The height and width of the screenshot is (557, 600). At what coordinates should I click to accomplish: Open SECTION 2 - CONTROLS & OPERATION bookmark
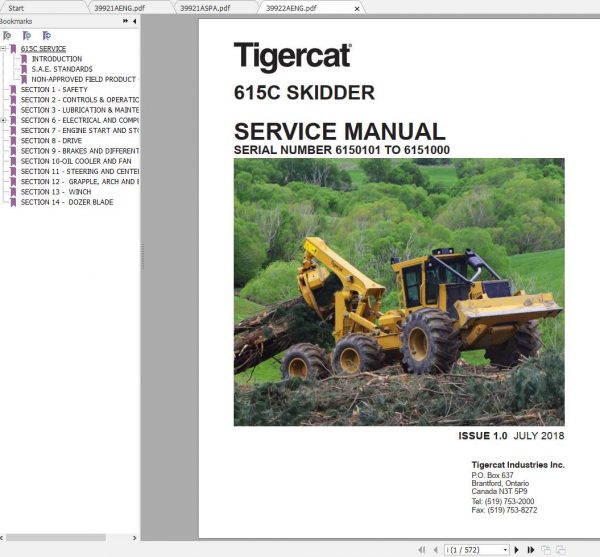pos(80,100)
